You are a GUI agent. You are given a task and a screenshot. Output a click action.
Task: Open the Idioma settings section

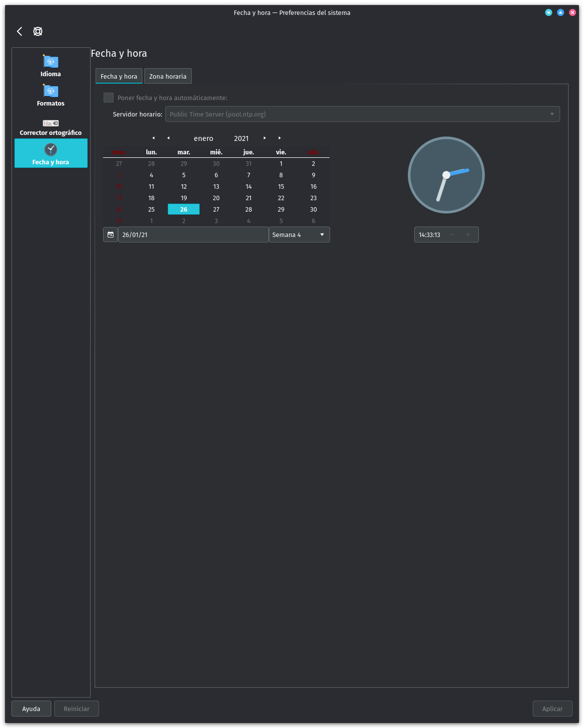(50, 66)
